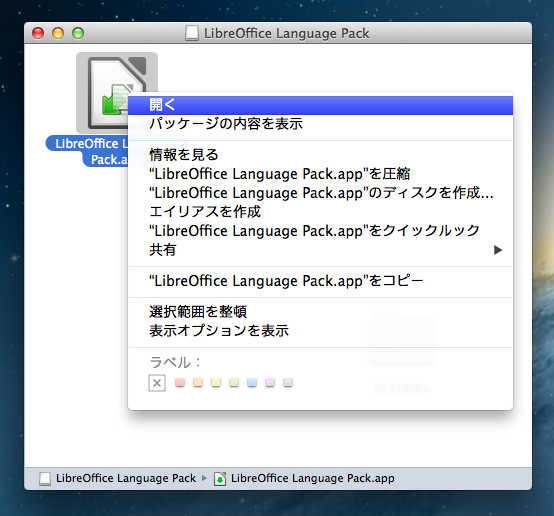Apply the orange label color
The image size is (554, 516).
coord(198,383)
